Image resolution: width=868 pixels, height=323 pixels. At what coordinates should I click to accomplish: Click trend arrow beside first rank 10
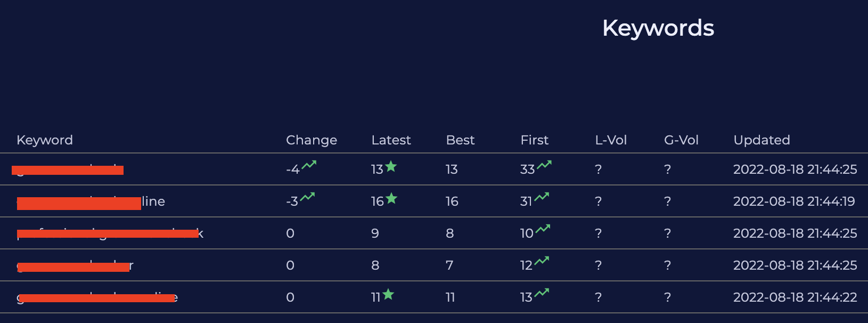click(543, 229)
